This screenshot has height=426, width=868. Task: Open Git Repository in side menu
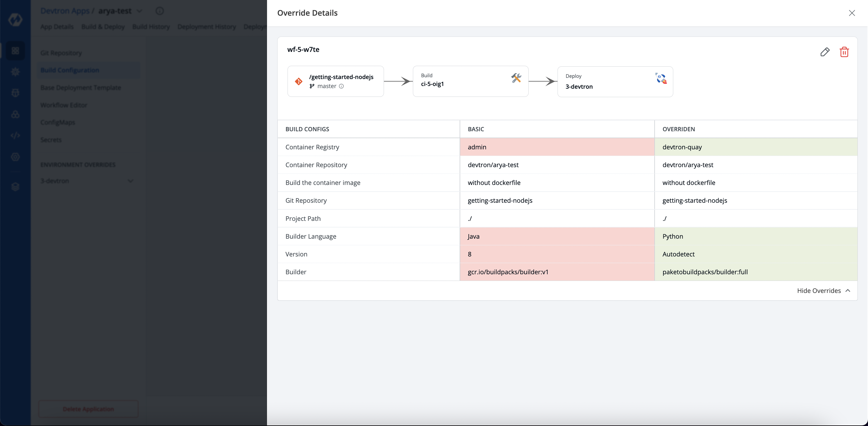coord(61,53)
